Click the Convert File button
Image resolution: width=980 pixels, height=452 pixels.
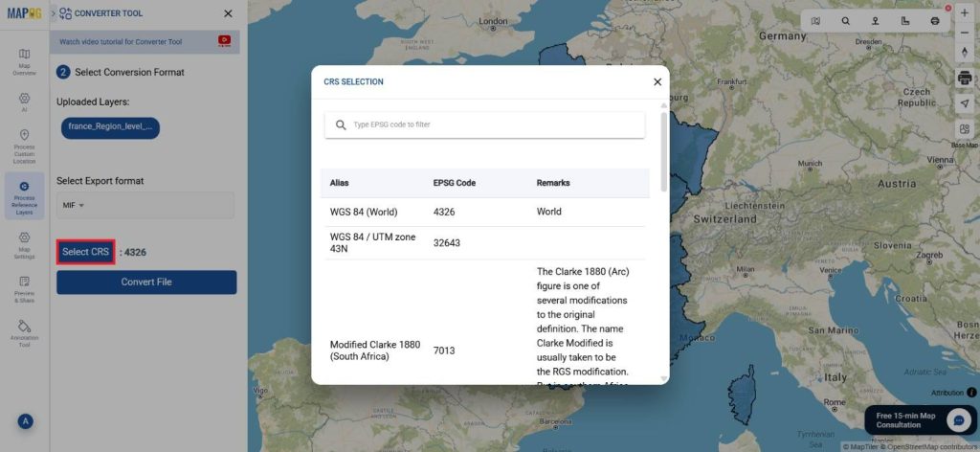tap(146, 282)
